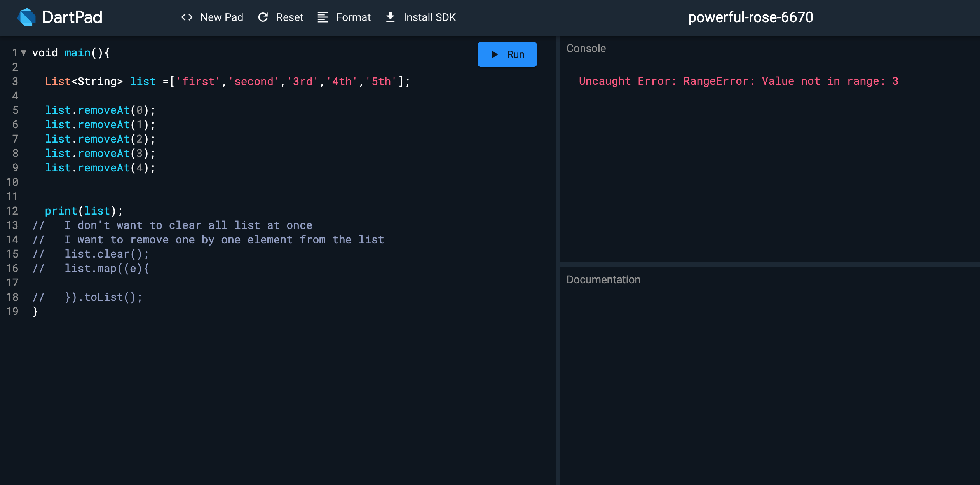Click the Format lines icon
Screen dimensions: 980x485
[323, 17]
